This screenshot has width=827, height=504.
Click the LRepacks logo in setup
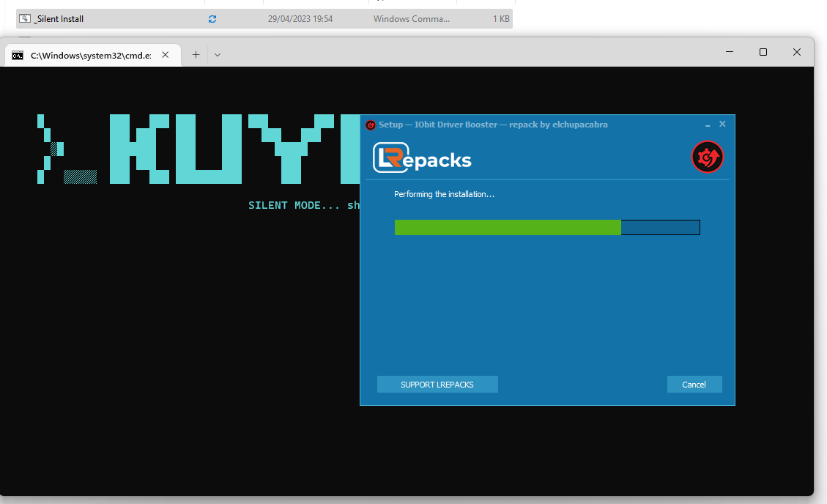tap(422, 157)
